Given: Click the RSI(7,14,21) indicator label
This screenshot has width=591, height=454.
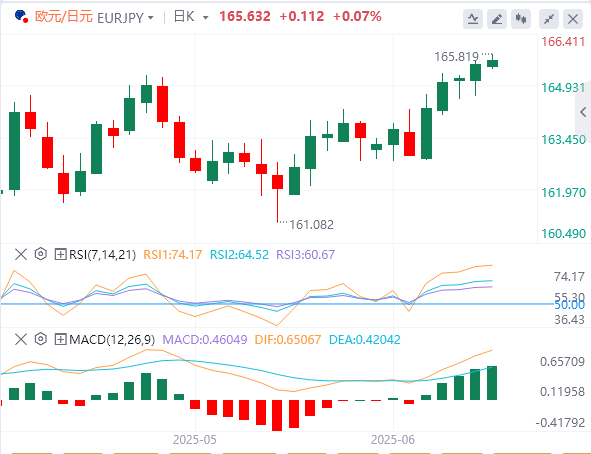Looking at the screenshot, I should coord(102,255).
